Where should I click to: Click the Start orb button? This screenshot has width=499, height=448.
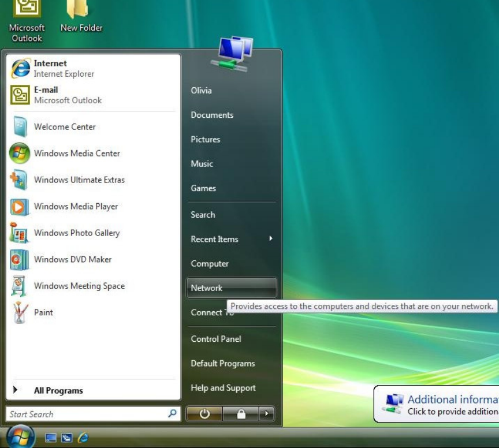tap(21, 437)
